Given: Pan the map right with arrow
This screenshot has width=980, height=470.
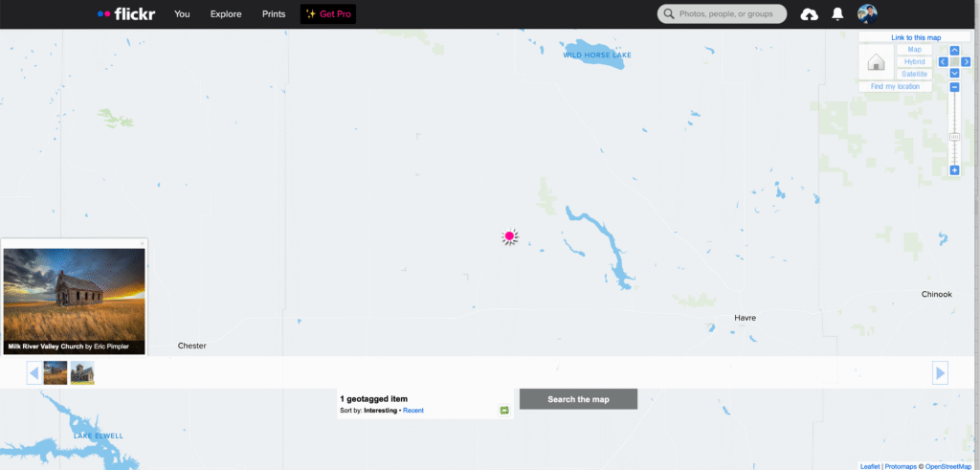Looking at the screenshot, I should click(966, 62).
